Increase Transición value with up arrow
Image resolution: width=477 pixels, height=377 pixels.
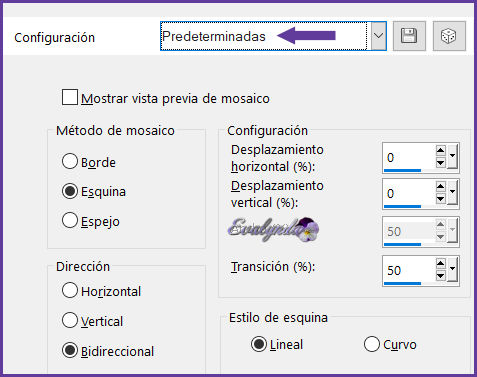[x=440, y=264]
